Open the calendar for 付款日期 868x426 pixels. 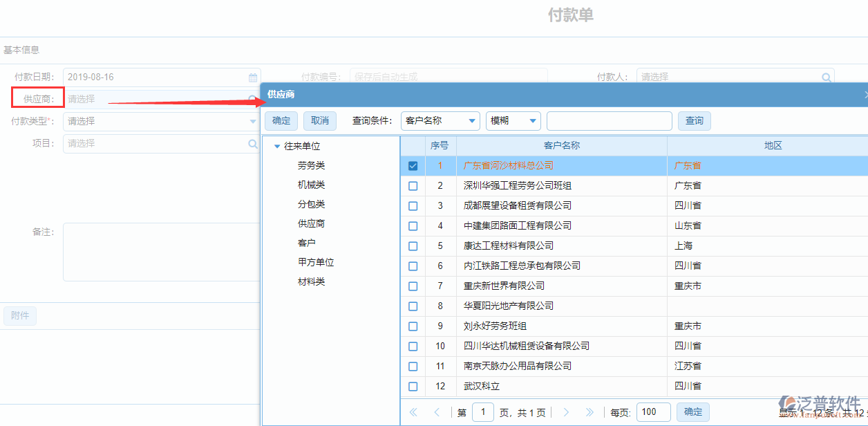click(253, 77)
